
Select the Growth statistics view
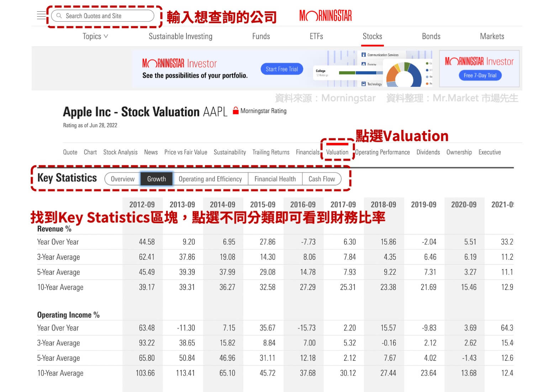[x=157, y=179]
